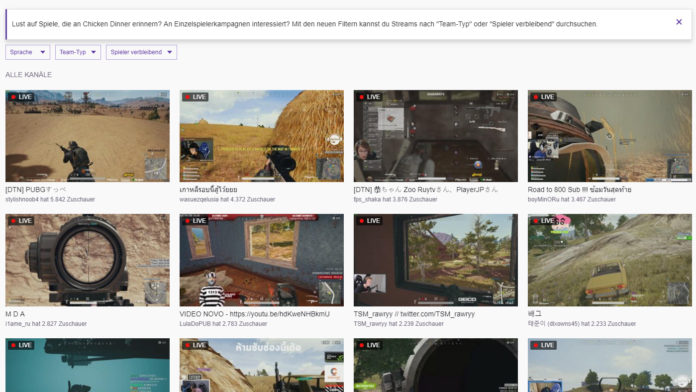The image size is (696, 392).
Task: Click the 'ALLE KANÄLE' heading
Action: pos(28,75)
